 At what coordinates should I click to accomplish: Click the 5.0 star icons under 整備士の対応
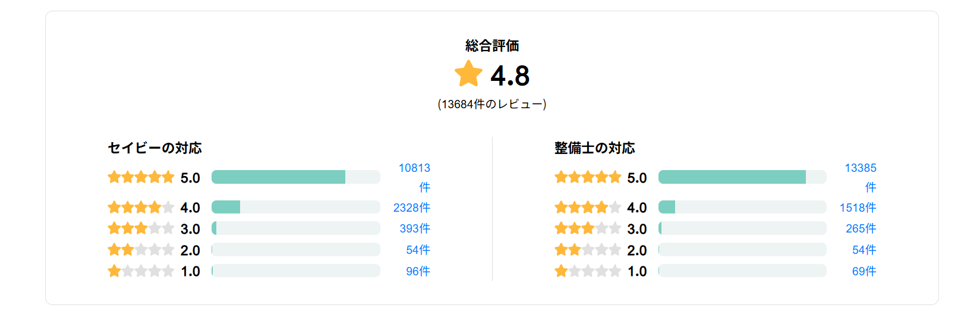click(x=587, y=177)
